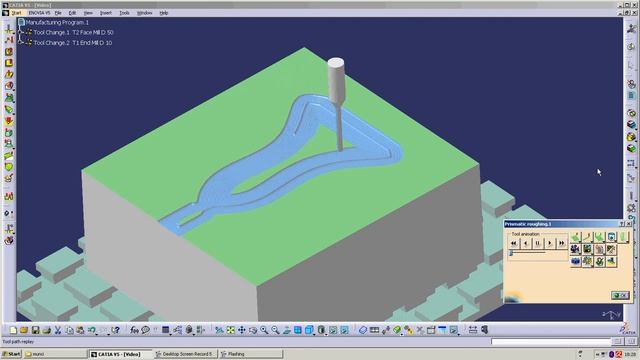This screenshot has height=360, width=640.
Task: Open the Help menu
Action: click(164, 13)
